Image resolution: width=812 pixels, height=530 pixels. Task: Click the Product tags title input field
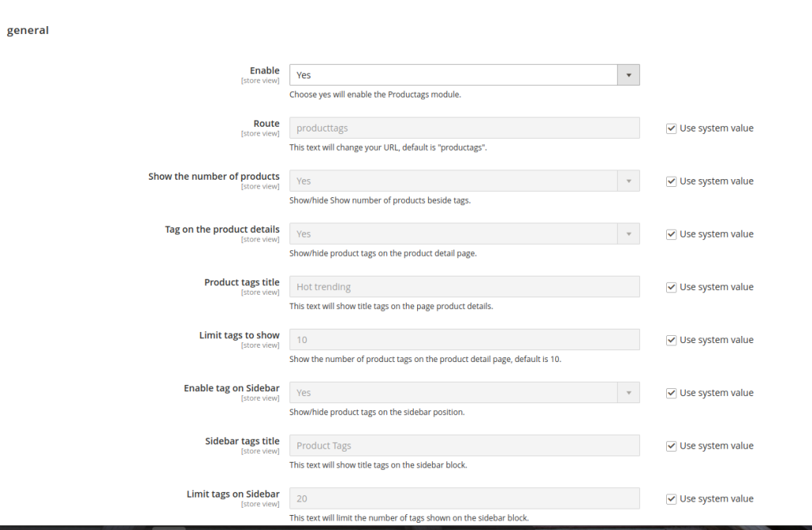pyautogui.click(x=464, y=287)
